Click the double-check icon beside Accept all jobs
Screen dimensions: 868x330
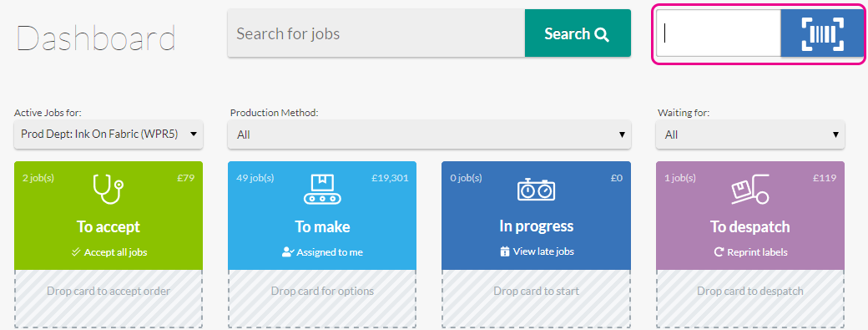coord(77,252)
